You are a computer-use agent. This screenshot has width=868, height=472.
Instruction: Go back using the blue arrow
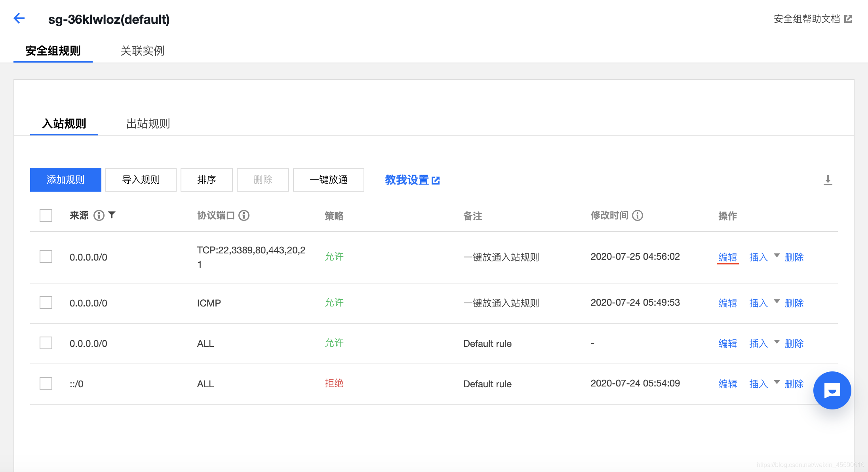[19, 18]
